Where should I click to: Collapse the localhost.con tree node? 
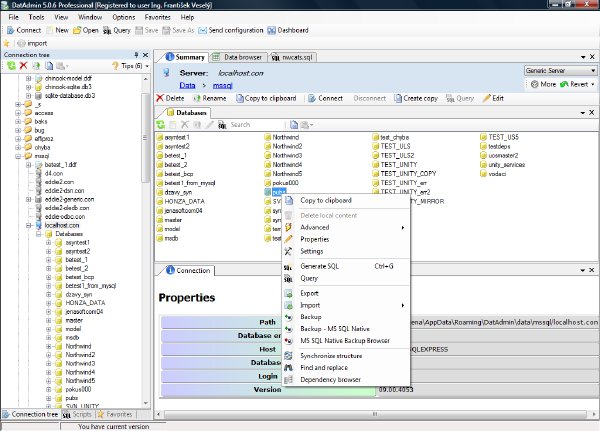29,225
